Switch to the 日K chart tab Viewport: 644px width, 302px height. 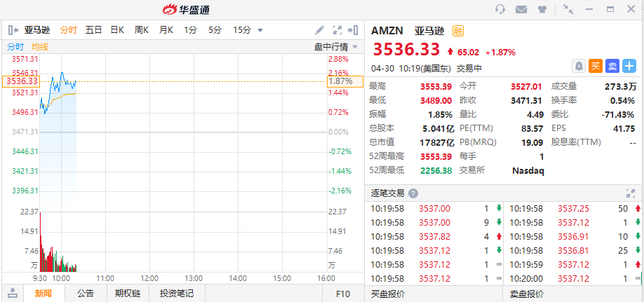(117, 30)
